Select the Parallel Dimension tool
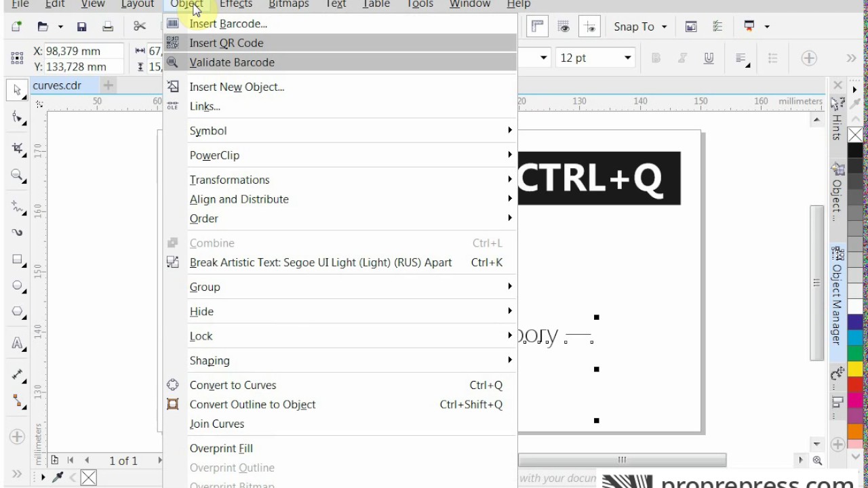The image size is (868, 488). (x=17, y=375)
